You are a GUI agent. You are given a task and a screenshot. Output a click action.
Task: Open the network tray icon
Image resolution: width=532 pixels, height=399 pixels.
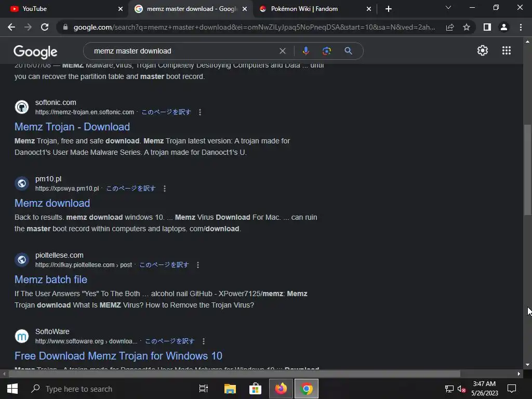pos(449,389)
